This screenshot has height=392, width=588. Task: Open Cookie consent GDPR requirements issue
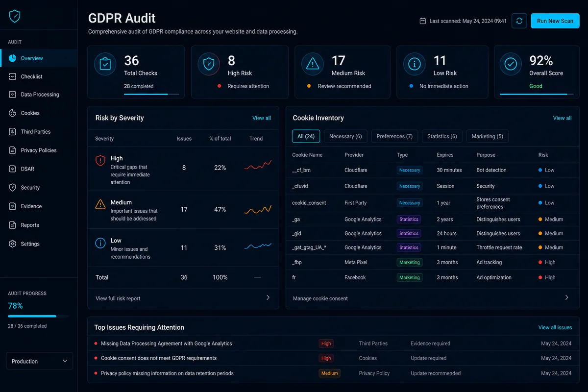pos(159,358)
